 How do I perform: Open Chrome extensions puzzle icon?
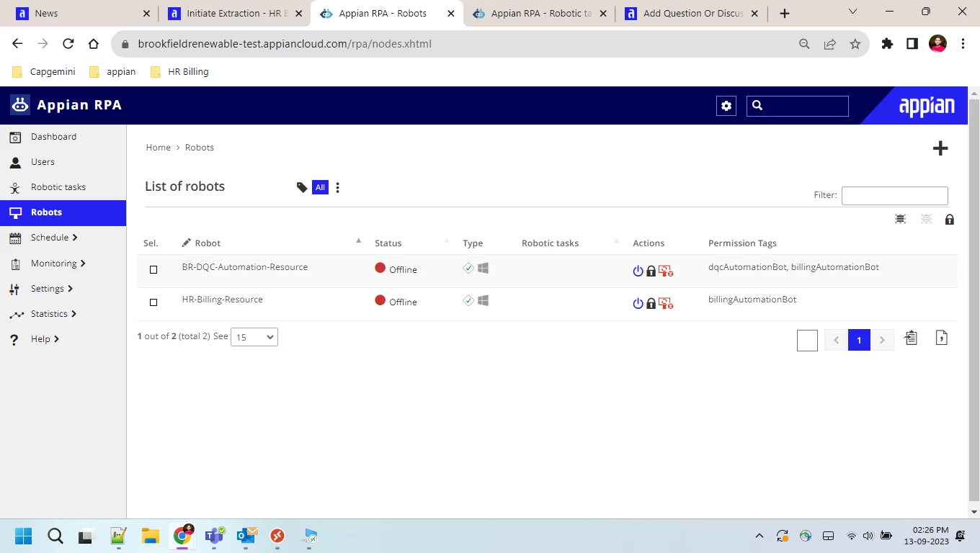[x=887, y=44]
